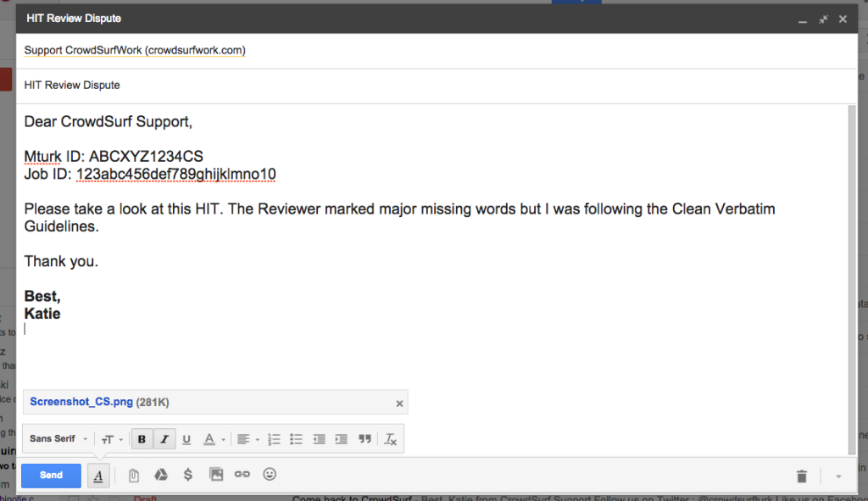This screenshot has height=501, width=868.
Task: Toggle italic formatting
Action: 164,439
